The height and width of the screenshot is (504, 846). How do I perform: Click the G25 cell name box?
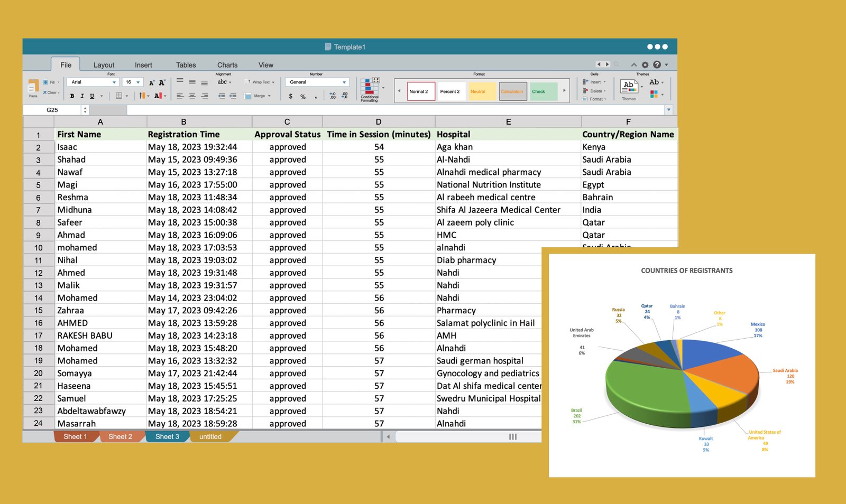pos(52,110)
